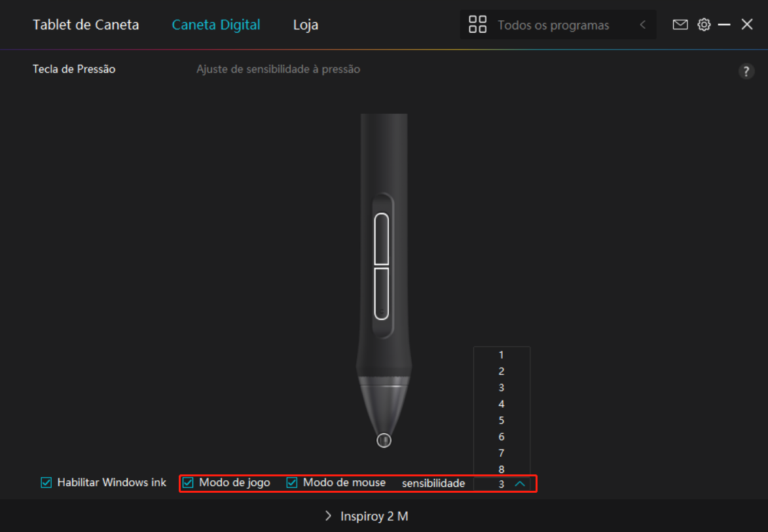Click the pen nib tip circle
768x532 pixels.
click(384, 441)
